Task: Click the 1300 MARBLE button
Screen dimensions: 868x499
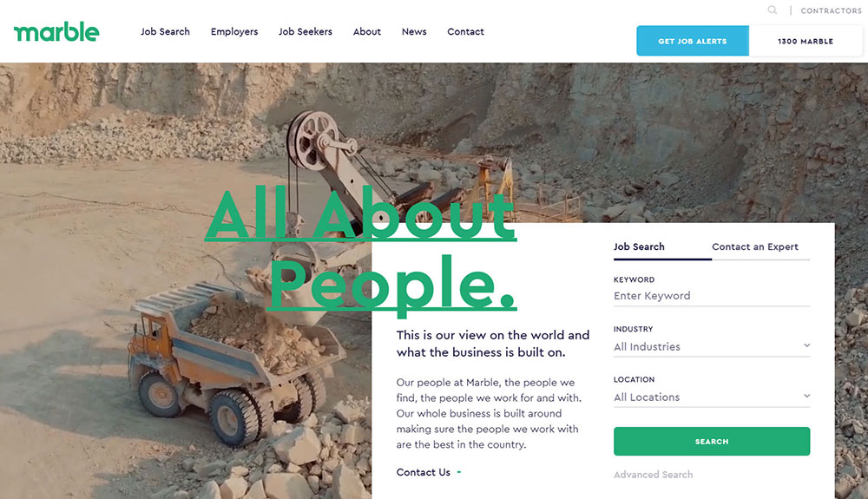Action: click(806, 41)
